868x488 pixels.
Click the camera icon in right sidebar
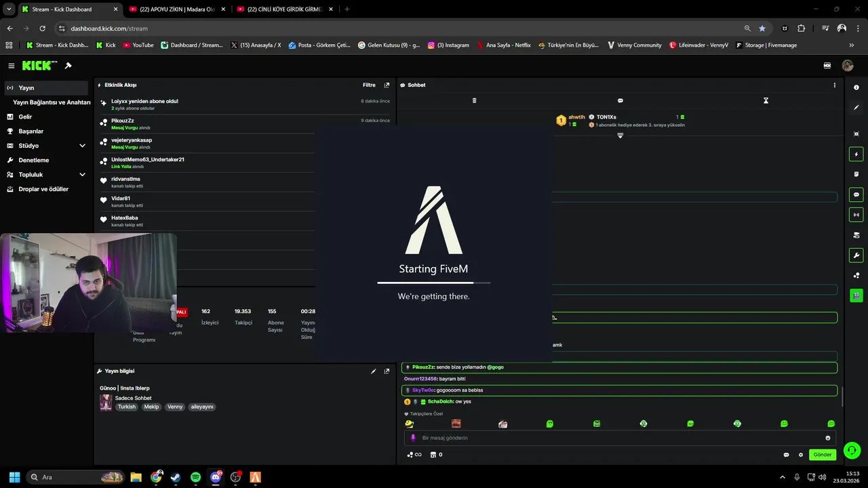(x=856, y=235)
